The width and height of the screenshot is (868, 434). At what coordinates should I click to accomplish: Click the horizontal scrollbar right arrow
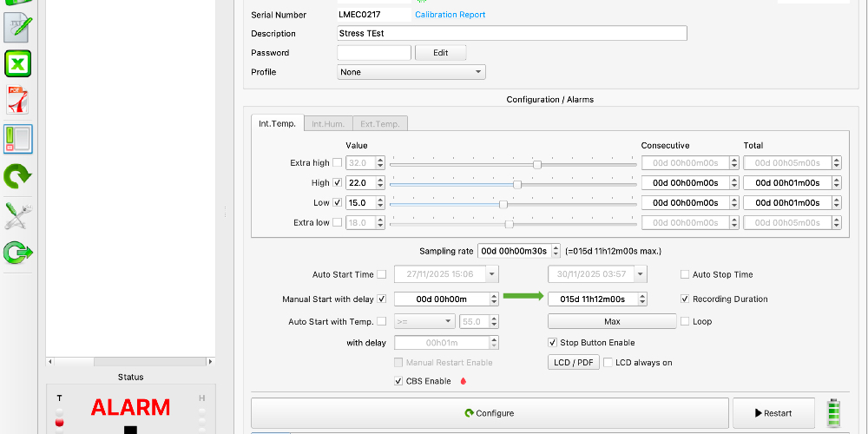click(210, 361)
